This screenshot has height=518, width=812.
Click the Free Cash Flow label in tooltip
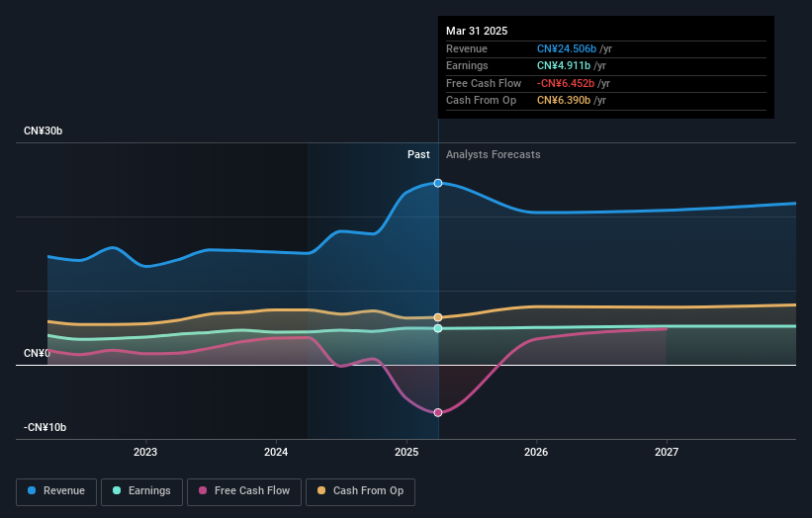[x=484, y=83]
